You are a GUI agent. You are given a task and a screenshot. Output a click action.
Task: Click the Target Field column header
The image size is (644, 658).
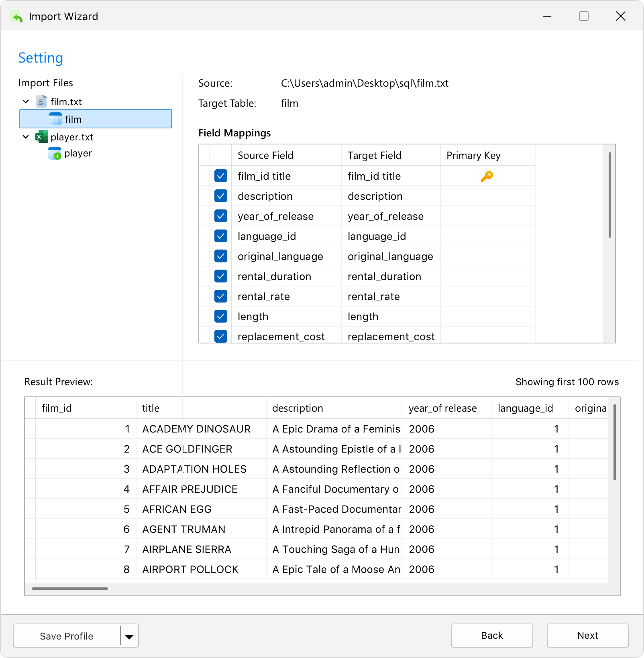[391, 155]
